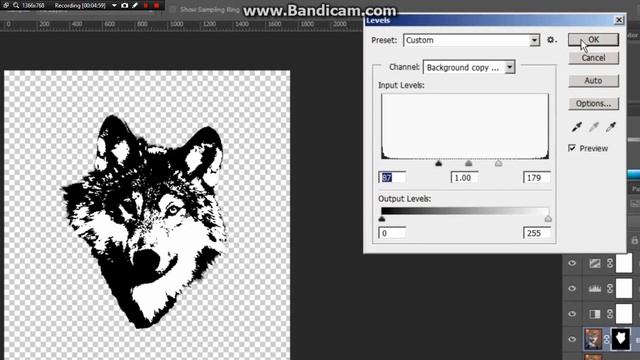Click the gray midtone input slider handle
Screen dimensions: 640x360
(469, 163)
